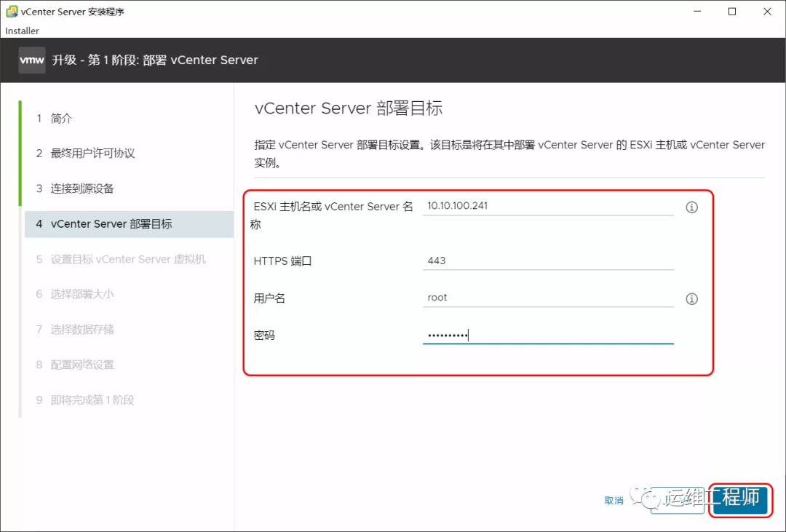Maximize the installer window
The width and height of the screenshot is (786, 532).
click(x=732, y=12)
